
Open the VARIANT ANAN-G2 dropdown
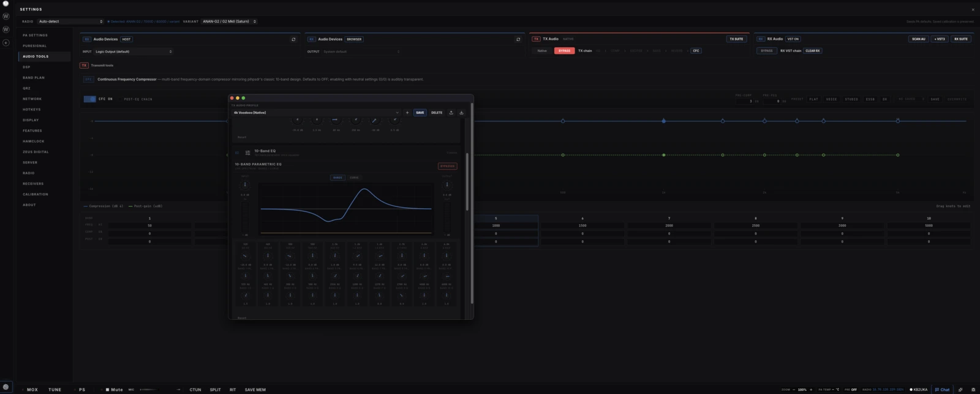click(x=229, y=21)
